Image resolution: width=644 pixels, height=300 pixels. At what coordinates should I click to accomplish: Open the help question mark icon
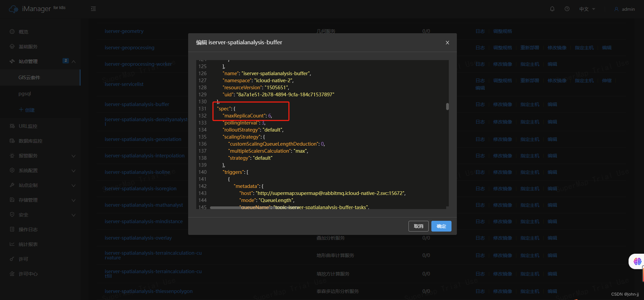(567, 9)
